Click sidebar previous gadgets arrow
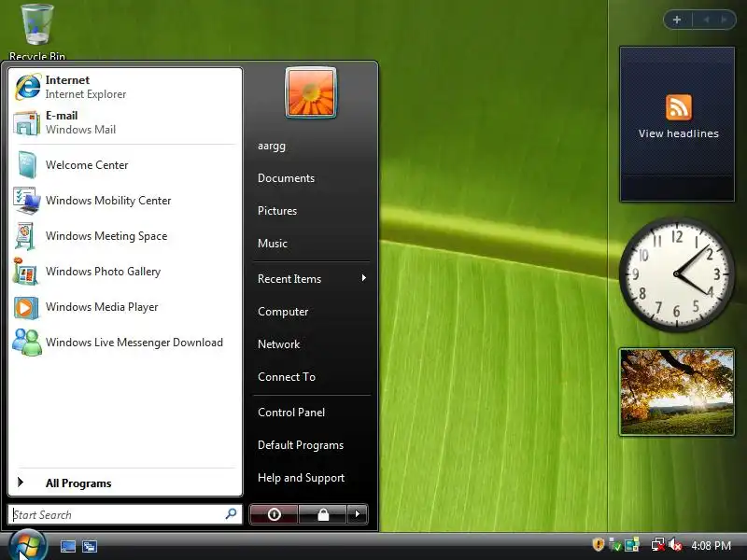 706,20
